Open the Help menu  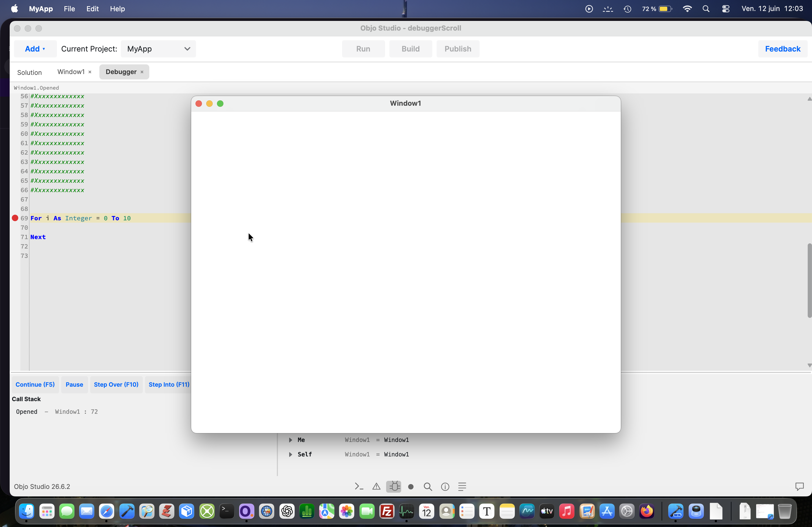[x=117, y=9]
